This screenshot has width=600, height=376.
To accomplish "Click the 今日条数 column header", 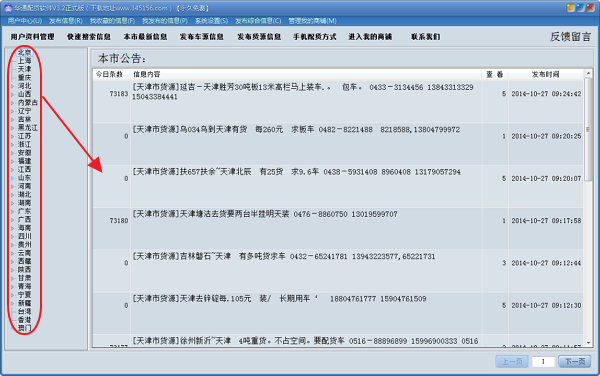I will point(111,74).
